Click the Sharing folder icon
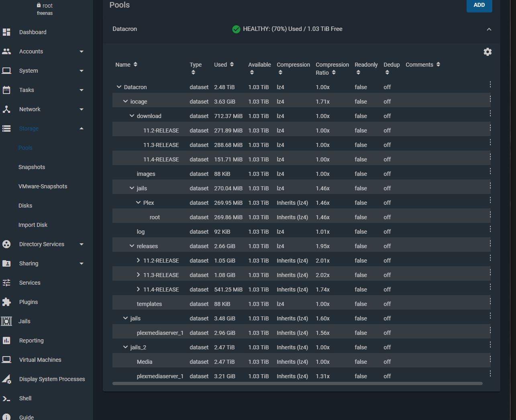The height and width of the screenshot is (420, 516). pyautogui.click(x=6, y=263)
